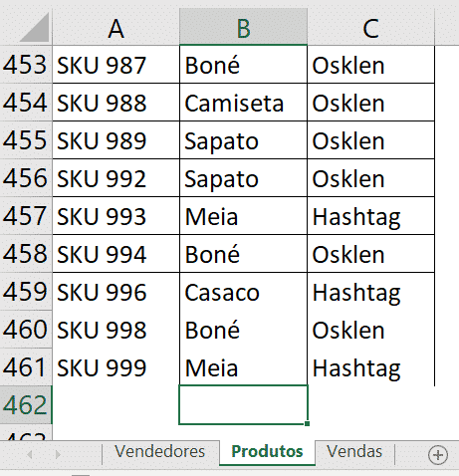
Task: Click the next sheet navigation arrow
Action: pyautogui.click(x=58, y=454)
